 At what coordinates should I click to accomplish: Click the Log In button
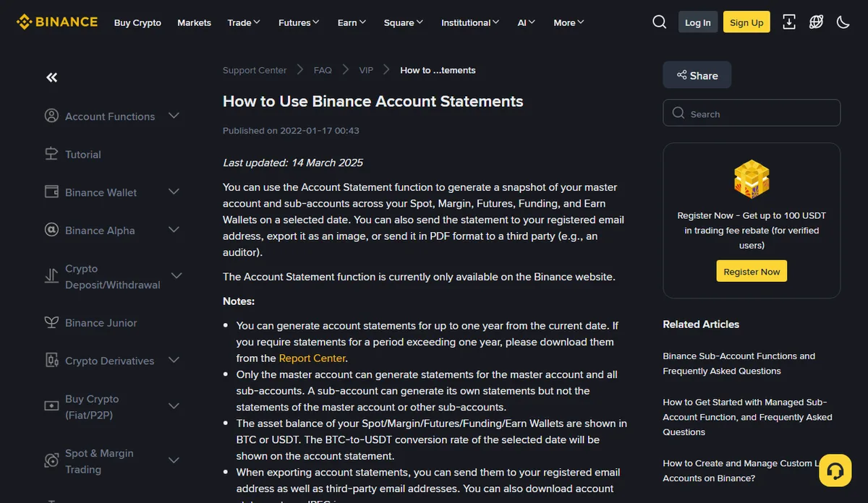(x=698, y=22)
